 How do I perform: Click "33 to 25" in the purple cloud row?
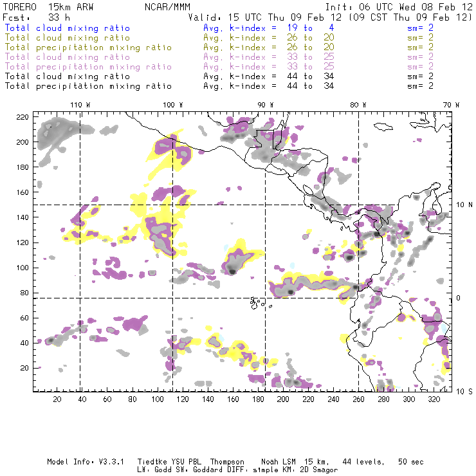(311, 57)
